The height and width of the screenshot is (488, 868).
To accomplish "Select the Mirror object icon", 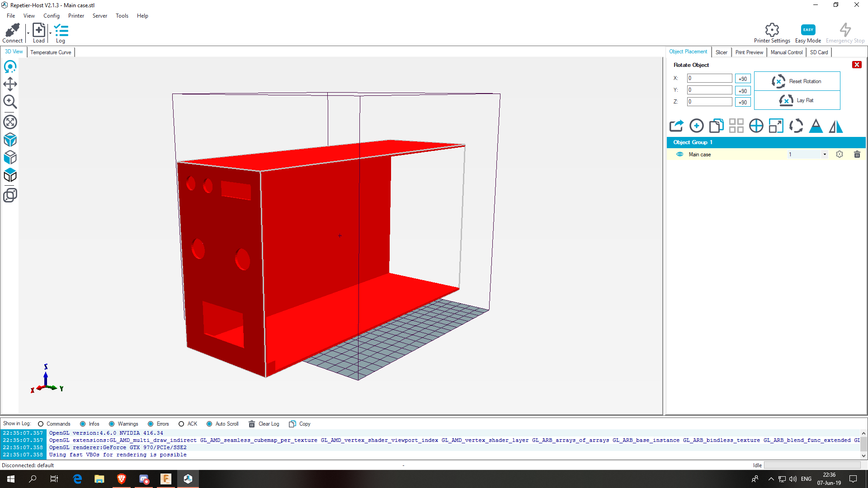I will click(x=836, y=126).
